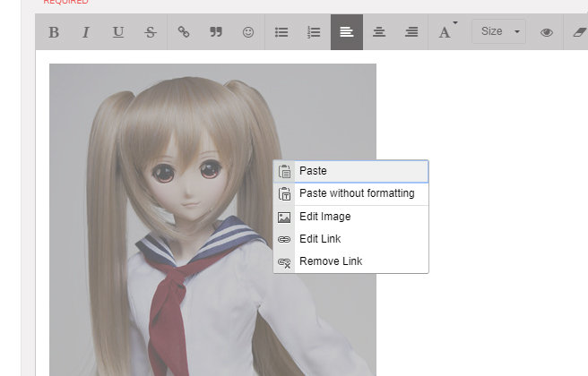Open the emoticon picker
The width and height of the screenshot is (588, 376).
(248, 32)
